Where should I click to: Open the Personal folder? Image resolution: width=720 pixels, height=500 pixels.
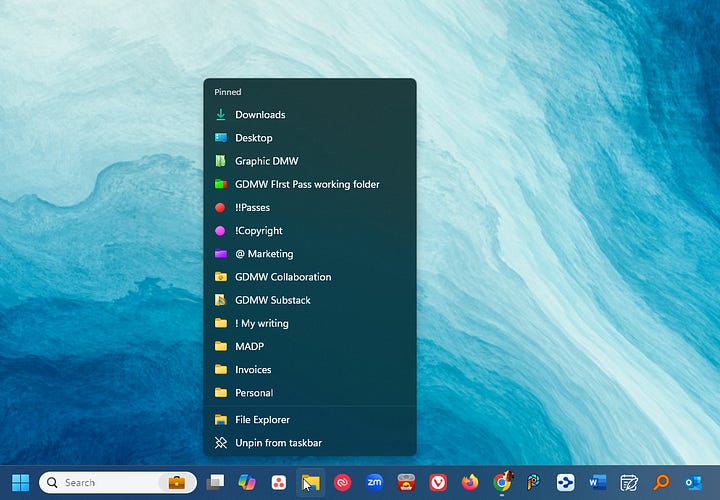point(310,393)
